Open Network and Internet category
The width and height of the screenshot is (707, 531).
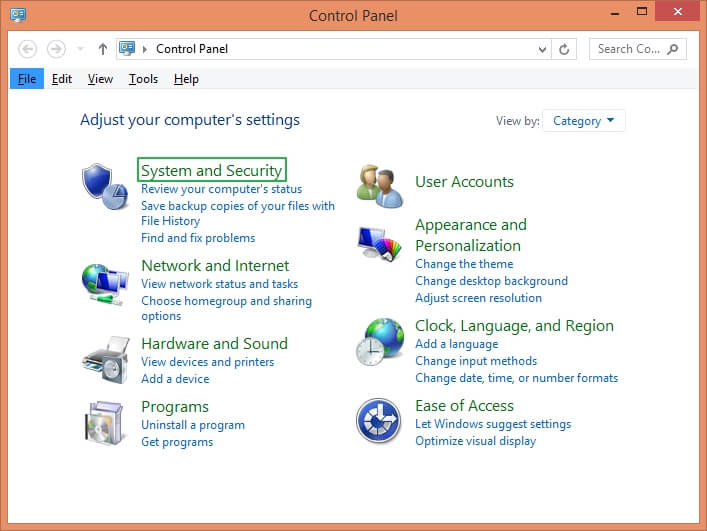point(215,266)
